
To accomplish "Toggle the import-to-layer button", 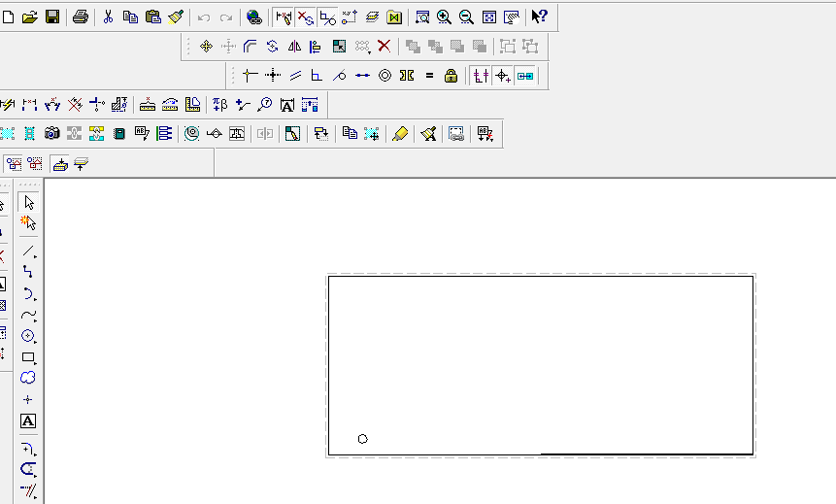I will tap(60, 164).
